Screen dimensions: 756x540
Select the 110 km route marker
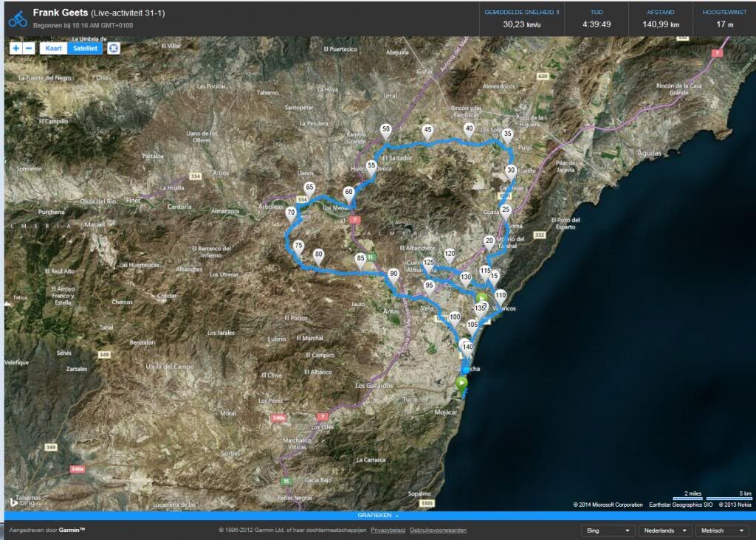point(501,297)
